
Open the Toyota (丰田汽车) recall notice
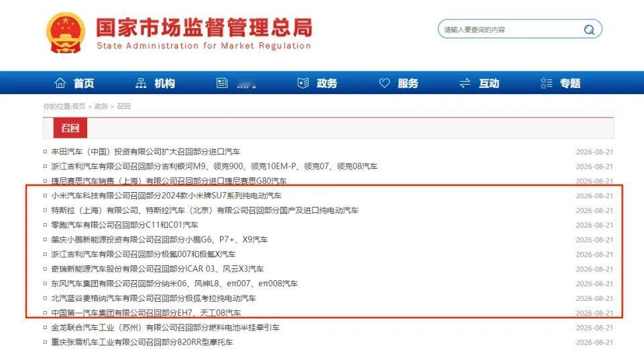point(146,152)
